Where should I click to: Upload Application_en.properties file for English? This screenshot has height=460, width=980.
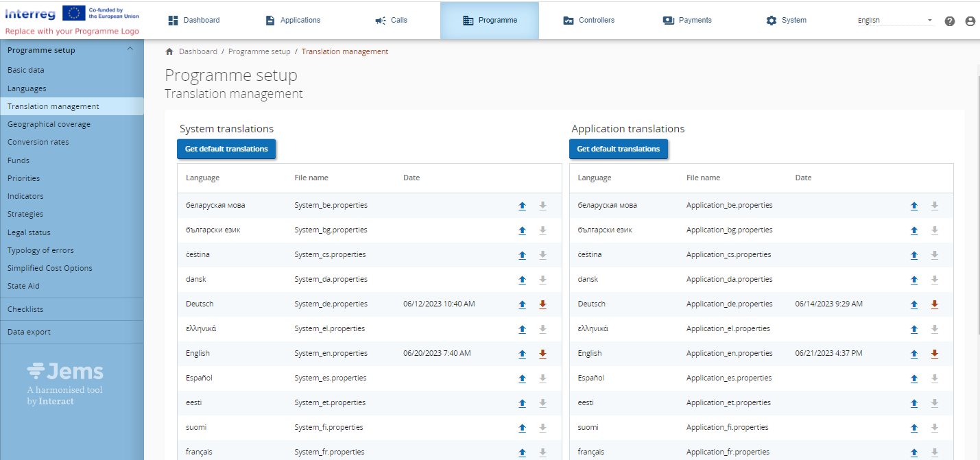pyautogui.click(x=913, y=354)
